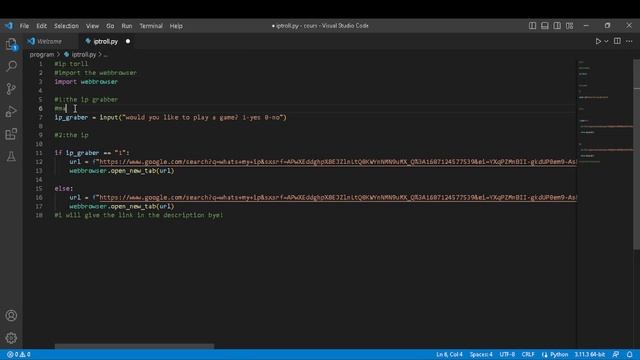
Task: Open notifications bell icon
Action: 629,354
